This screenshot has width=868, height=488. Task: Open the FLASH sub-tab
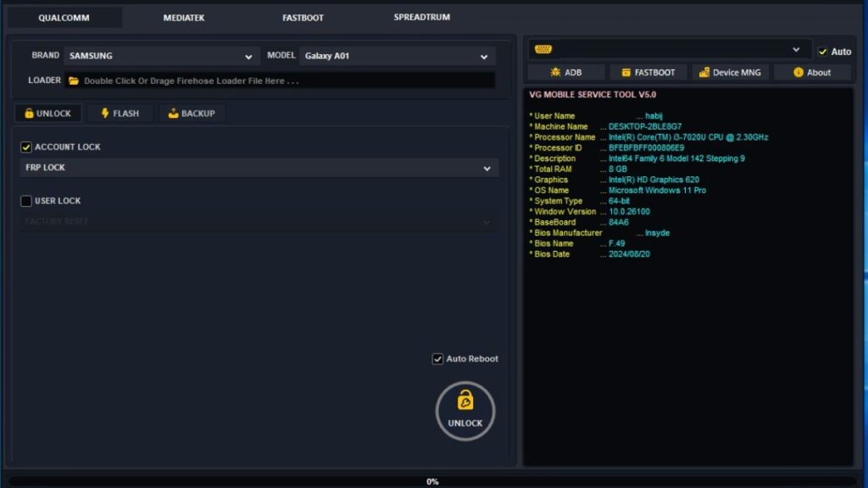pyautogui.click(x=120, y=114)
